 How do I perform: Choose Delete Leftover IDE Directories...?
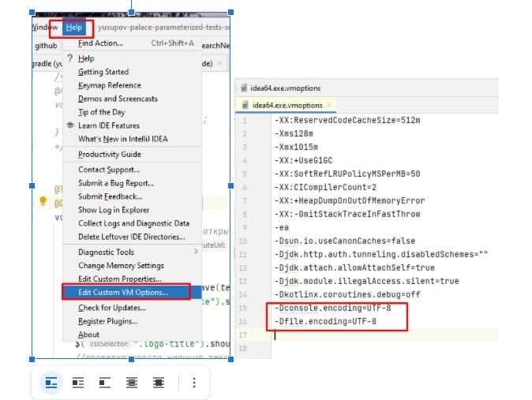[132, 237]
